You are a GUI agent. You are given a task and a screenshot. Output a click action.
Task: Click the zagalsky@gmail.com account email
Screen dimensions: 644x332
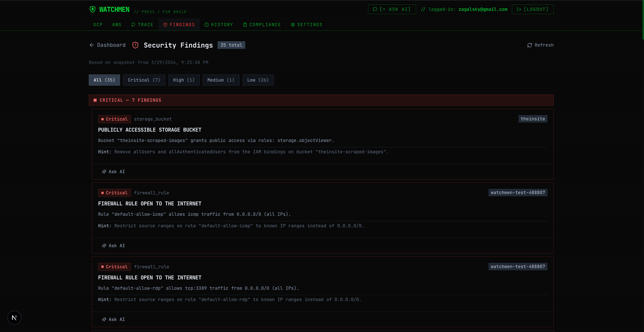click(483, 9)
